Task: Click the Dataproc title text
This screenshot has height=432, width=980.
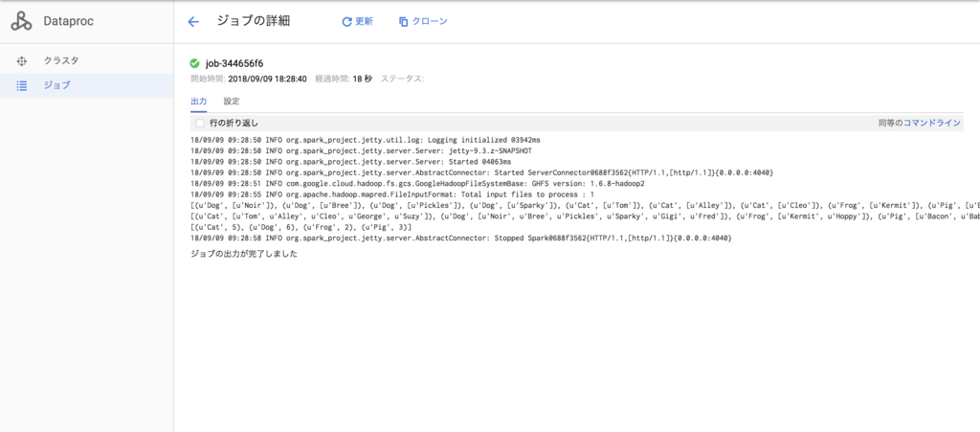Action: pyautogui.click(x=68, y=21)
